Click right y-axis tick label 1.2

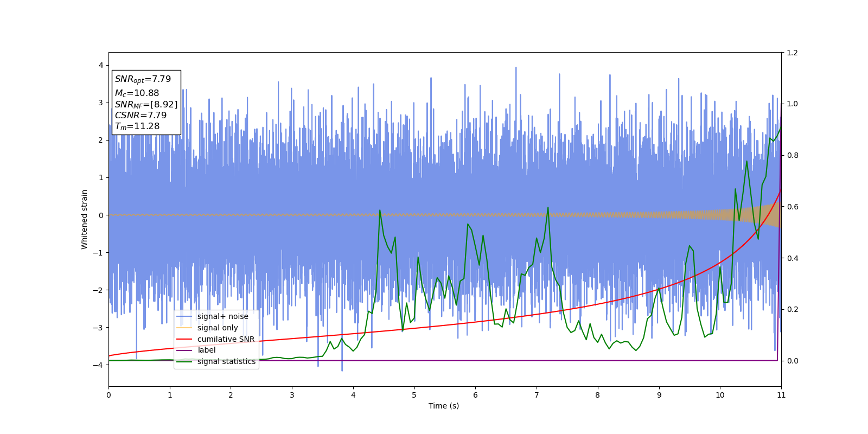coord(792,53)
